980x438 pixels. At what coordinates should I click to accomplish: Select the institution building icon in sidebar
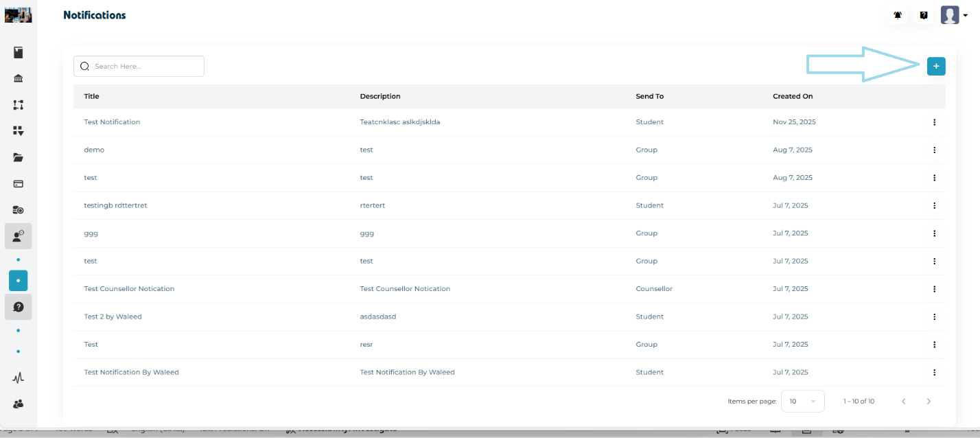pyautogui.click(x=19, y=78)
